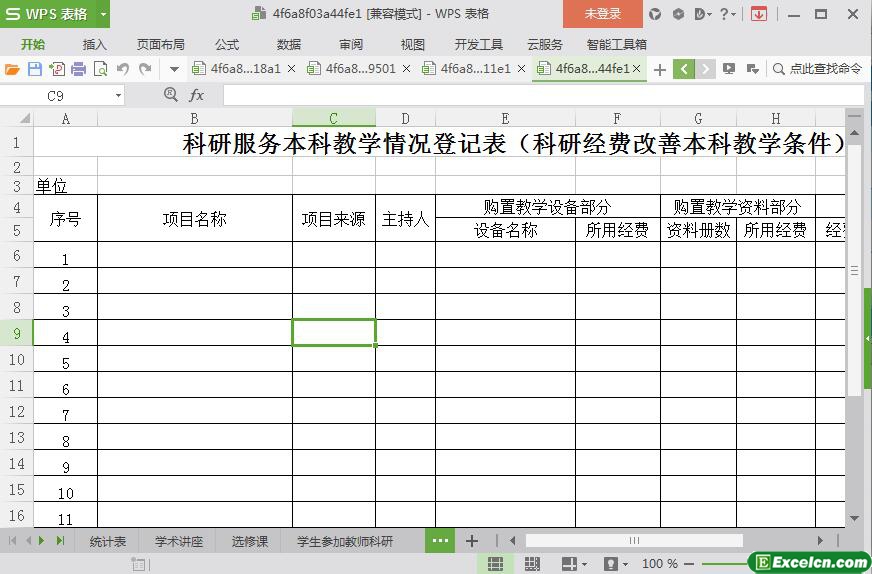This screenshot has width=872, height=574.
Task: Click the Open folder icon in toolbar
Action: [12, 69]
